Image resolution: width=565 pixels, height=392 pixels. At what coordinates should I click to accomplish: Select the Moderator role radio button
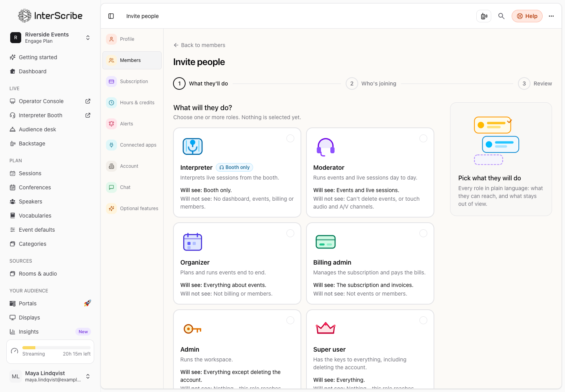click(423, 138)
